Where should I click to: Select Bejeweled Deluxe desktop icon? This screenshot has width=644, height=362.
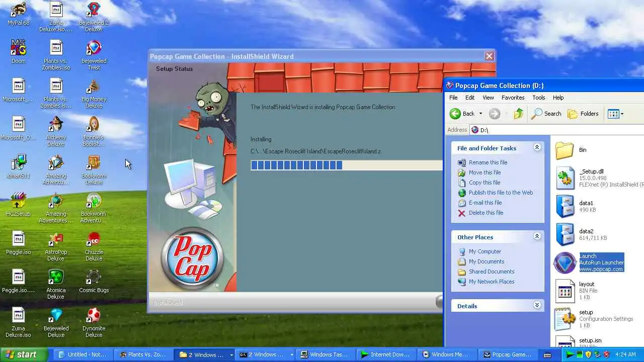coord(56,323)
